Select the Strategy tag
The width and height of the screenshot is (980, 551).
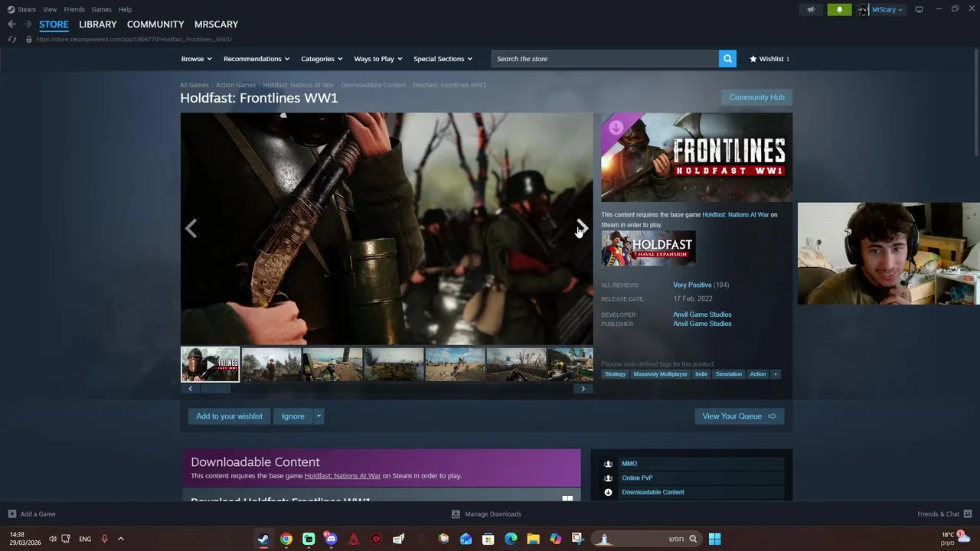615,374
